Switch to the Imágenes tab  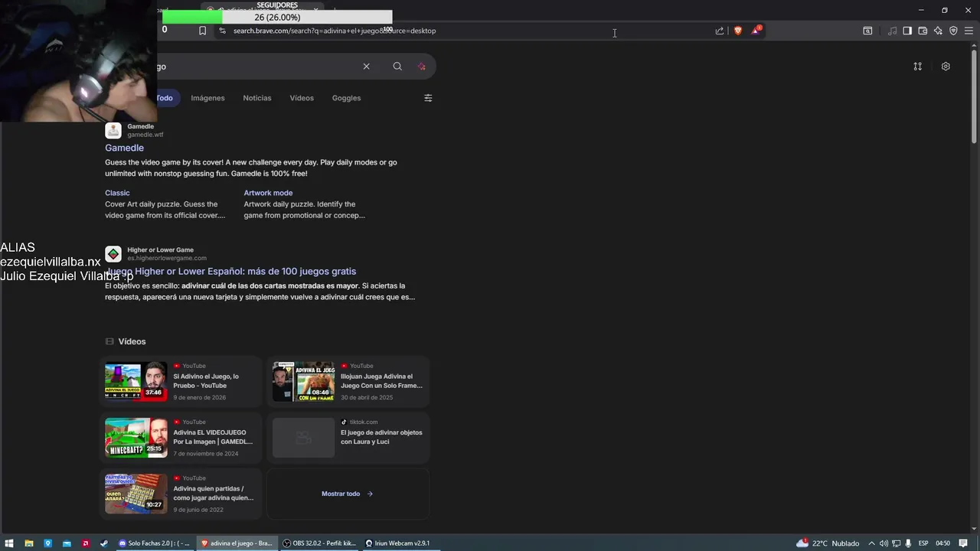(x=207, y=98)
